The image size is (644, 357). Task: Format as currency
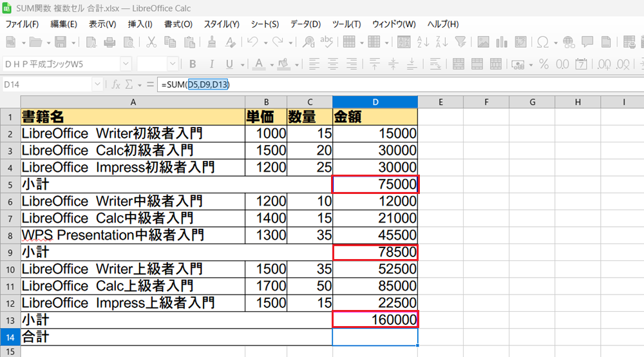[518, 64]
